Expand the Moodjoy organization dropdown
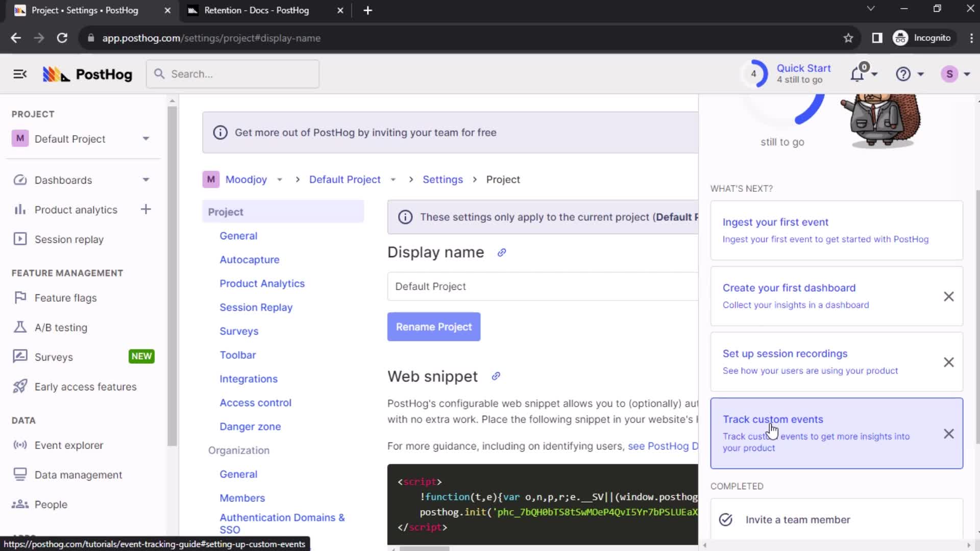Viewport: 980px width, 551px height. (279, 179)
